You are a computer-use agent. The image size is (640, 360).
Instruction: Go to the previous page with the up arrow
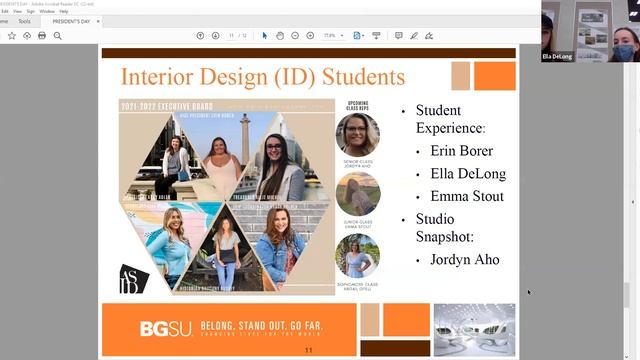pyautogui.click(x=200, y=36)
